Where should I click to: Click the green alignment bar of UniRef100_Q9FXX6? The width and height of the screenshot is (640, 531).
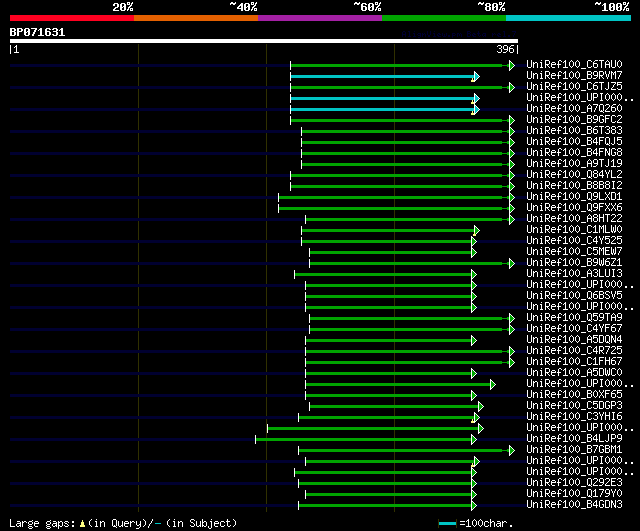(393, 209)
